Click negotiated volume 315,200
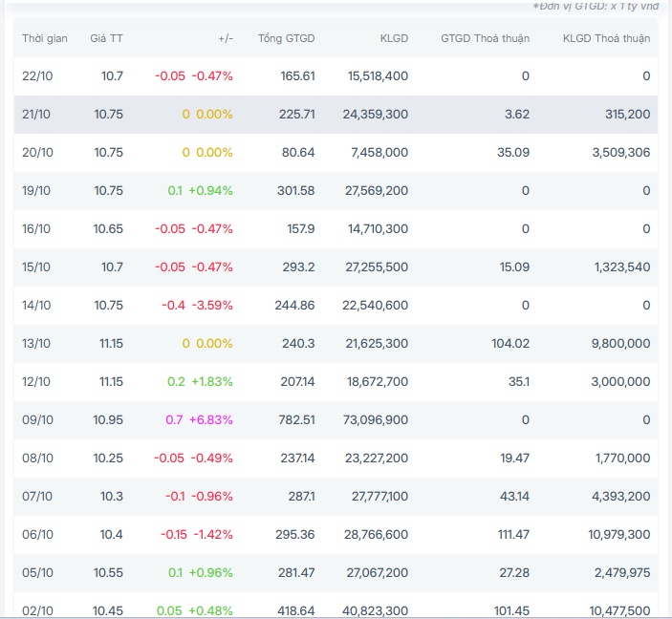Image resolution: width=672 pixels, height=619 pixels. pyautogui.click(x=627, y=115)
